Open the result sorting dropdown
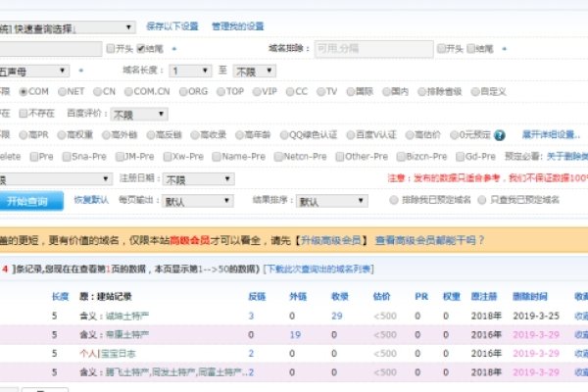Viewport: 588px width, 392px height. point(332,201)
